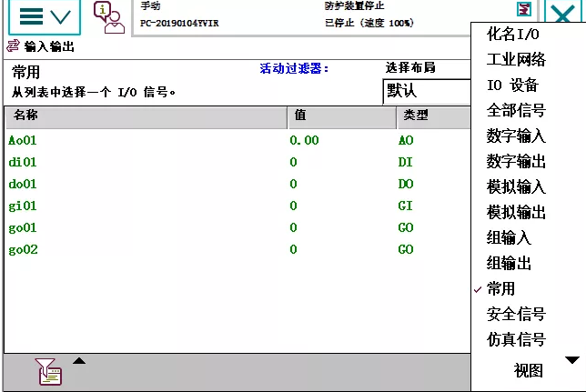Open the quick settings icon in status bar

524,8
